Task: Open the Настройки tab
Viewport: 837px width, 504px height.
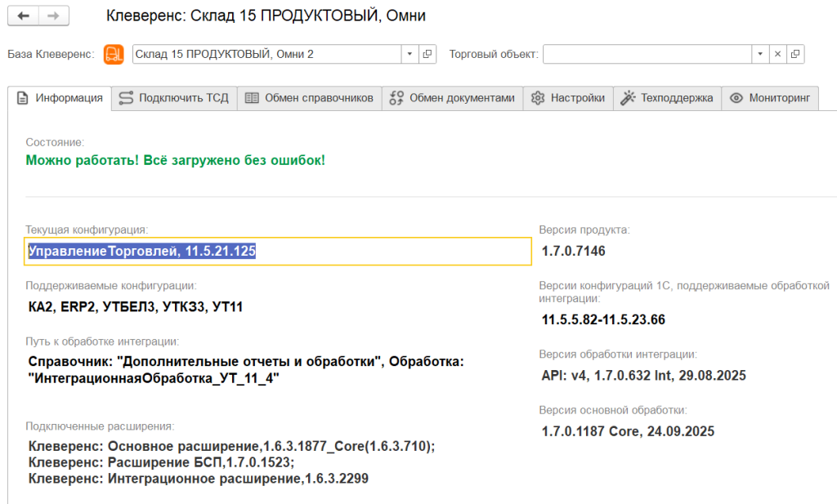Action: (568, 98)
